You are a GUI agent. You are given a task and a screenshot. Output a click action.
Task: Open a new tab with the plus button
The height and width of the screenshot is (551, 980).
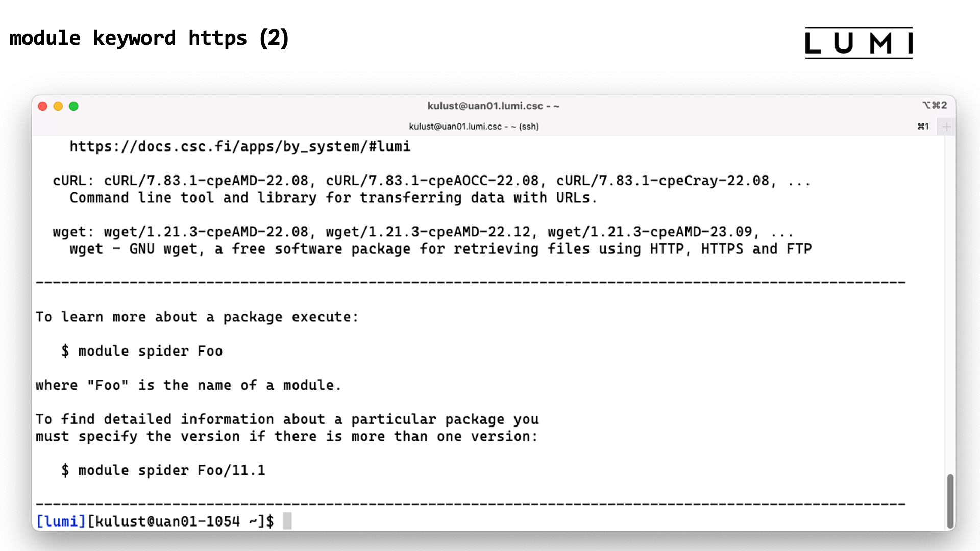point(947,127)
